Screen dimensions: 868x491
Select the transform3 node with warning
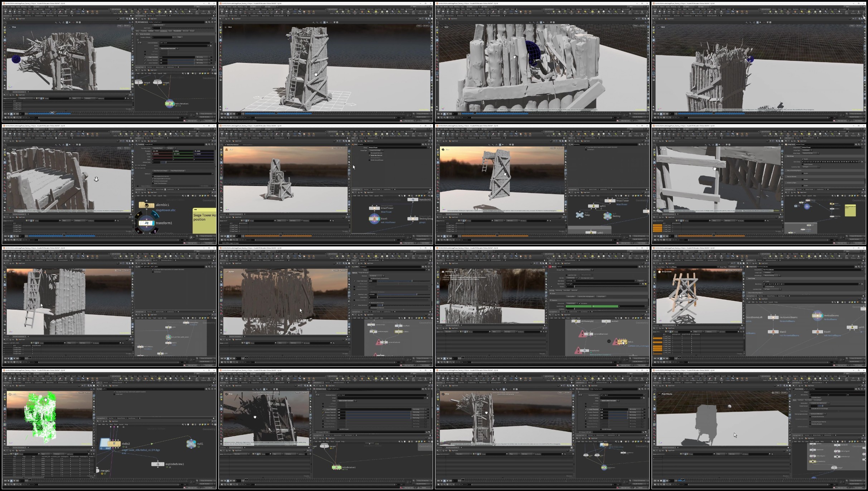[x=585, y=350]
